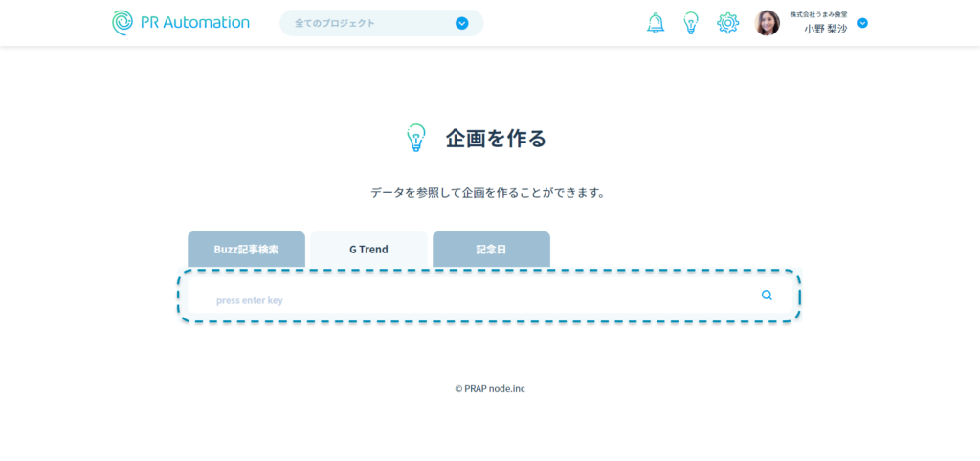Image resolution: width=980 pixels, height=461 pixels.
Task: Click the blue arrow in the project selector
Action: (462, 23)
